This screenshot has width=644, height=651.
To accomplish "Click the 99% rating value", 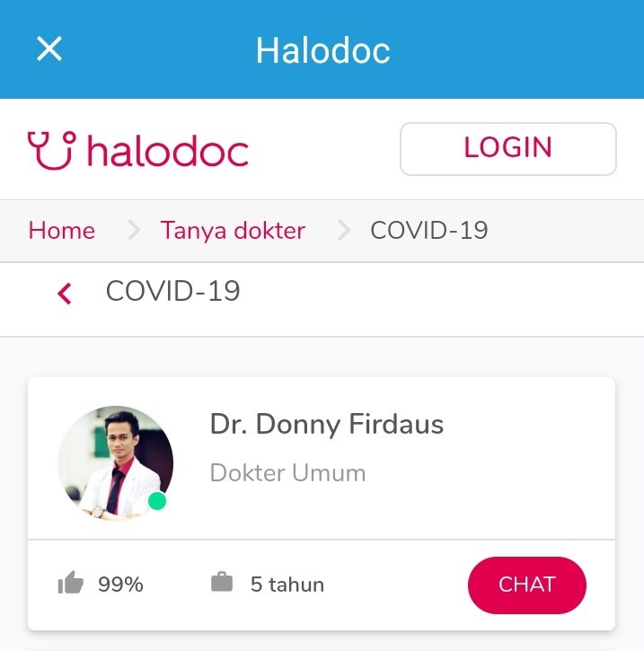I will [120, 585].
